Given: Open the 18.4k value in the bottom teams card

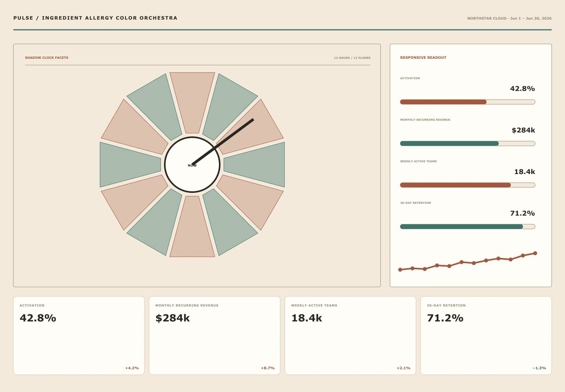Looking at the screenshot, I should (307, 318).
